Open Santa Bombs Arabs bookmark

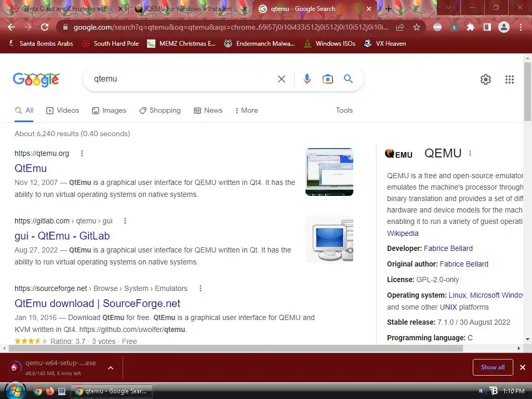click(41, 44)
